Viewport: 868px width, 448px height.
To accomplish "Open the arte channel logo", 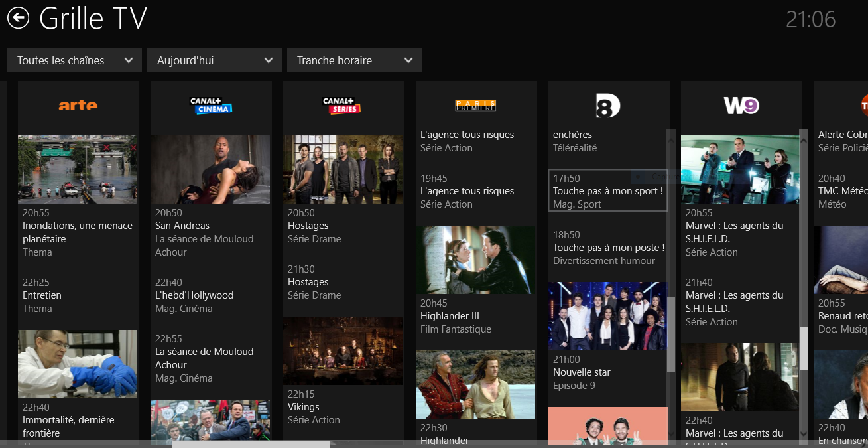I will (x=78, y=105).
